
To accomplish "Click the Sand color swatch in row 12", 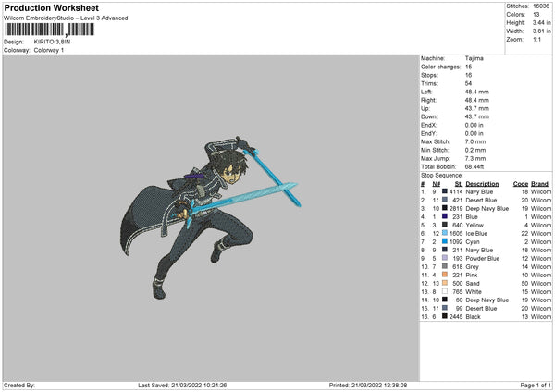I will (445, 283).
